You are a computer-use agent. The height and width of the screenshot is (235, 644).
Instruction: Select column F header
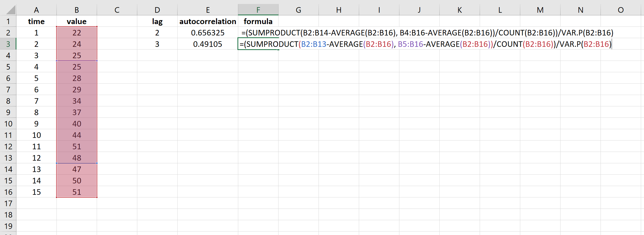point(258,10)
